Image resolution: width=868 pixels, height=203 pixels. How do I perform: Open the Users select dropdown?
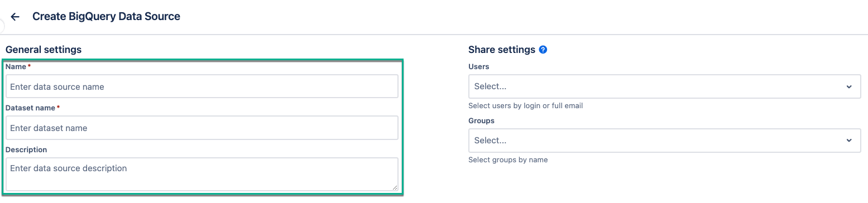pos(665,86)
